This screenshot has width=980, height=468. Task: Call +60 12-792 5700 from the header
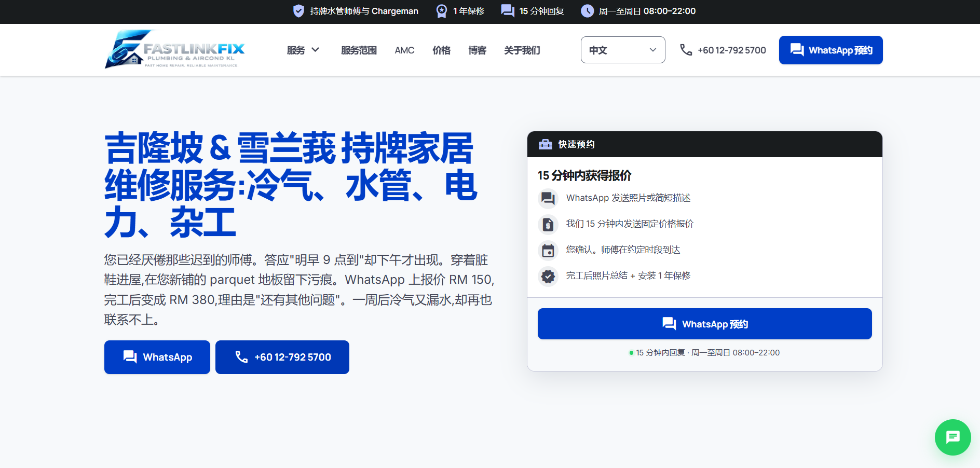pyautogui.click(x=723, y=50)
